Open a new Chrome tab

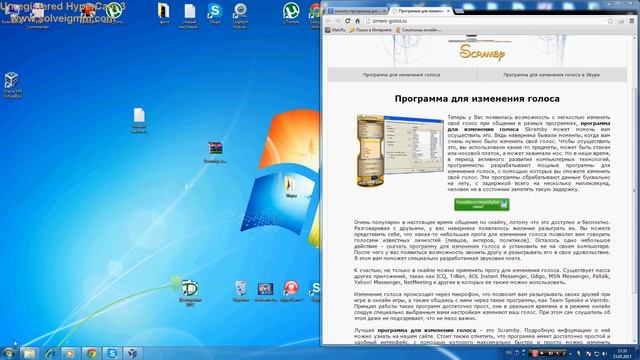tap(459, 11)
